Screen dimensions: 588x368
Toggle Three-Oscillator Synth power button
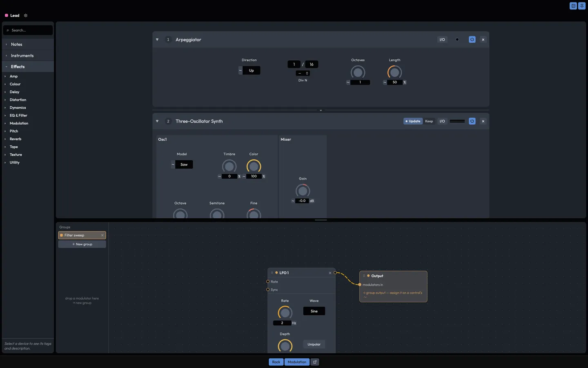click(472, 121)
